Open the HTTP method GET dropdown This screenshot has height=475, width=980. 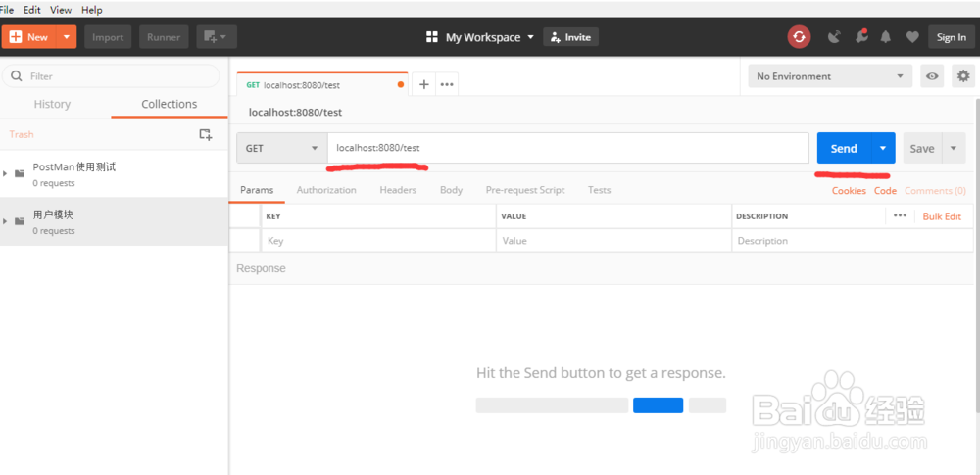pyautogui.click(x=282, y=148)
